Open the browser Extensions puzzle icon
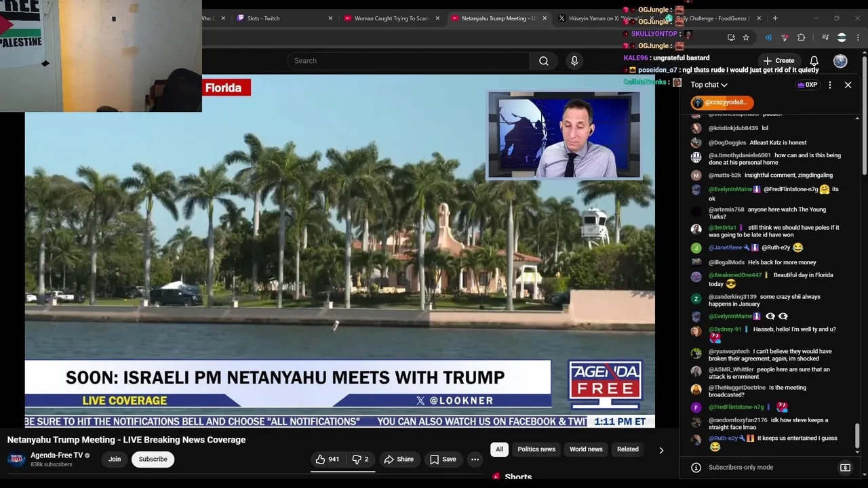This screenshot has height=488, width=868. click(802, 37)
